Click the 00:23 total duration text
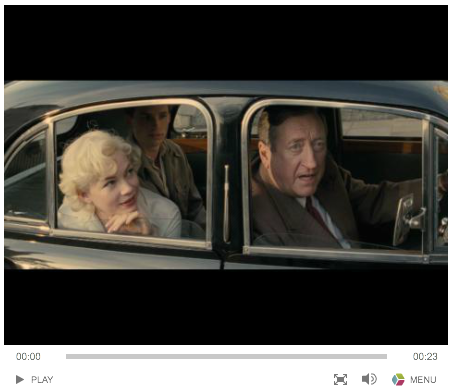Viewport: 453px width, 390px height. click(425, 357)
